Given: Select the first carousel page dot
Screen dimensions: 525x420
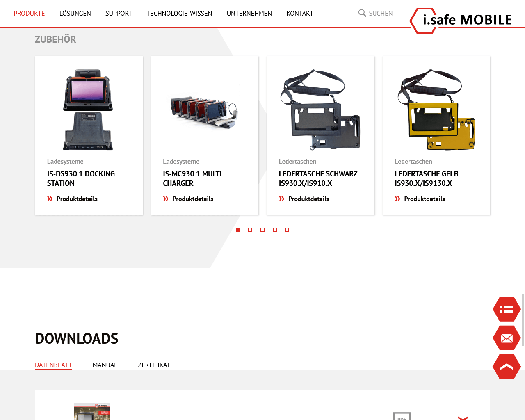Looking at the screenshot, I should 238,230.
